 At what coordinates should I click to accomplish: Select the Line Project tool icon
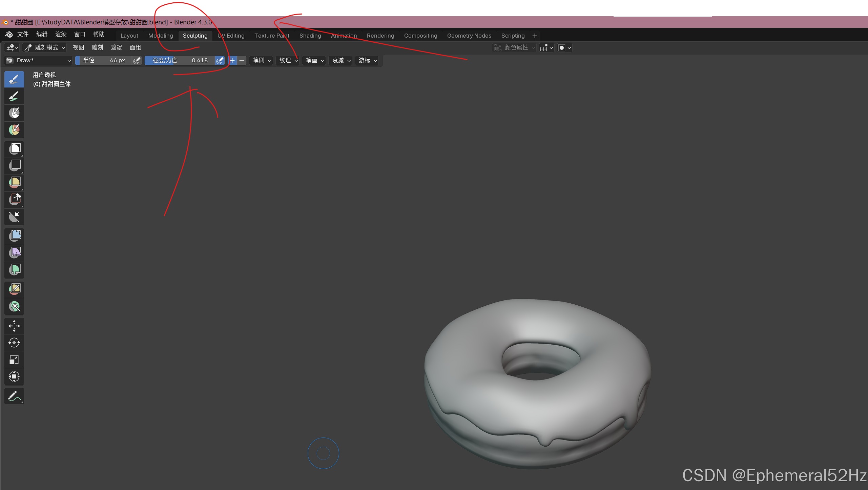click(x=14, y=217)
